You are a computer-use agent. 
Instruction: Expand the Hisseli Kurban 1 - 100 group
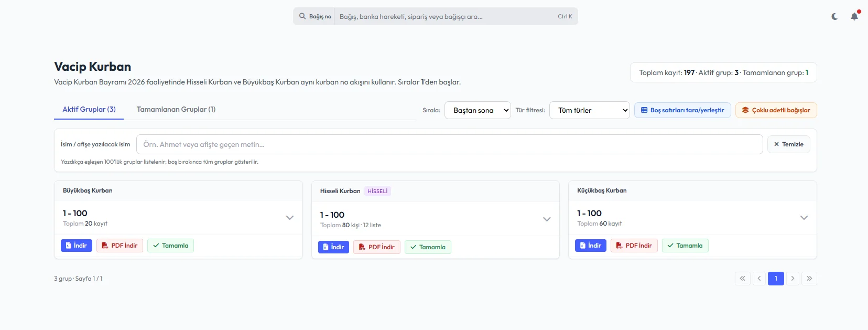coord(547,219)
